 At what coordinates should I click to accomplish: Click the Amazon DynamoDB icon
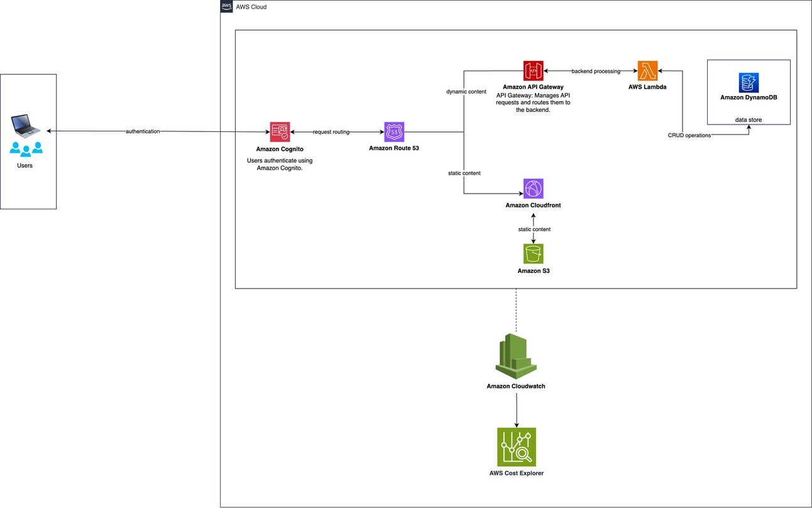point(749,82)
